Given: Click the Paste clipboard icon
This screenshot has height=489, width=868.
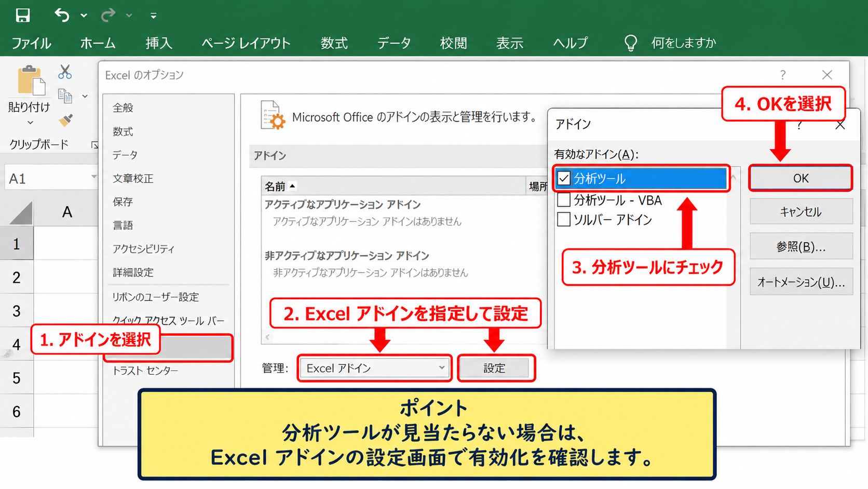Looking at the screenshot, I should point(31,81).
